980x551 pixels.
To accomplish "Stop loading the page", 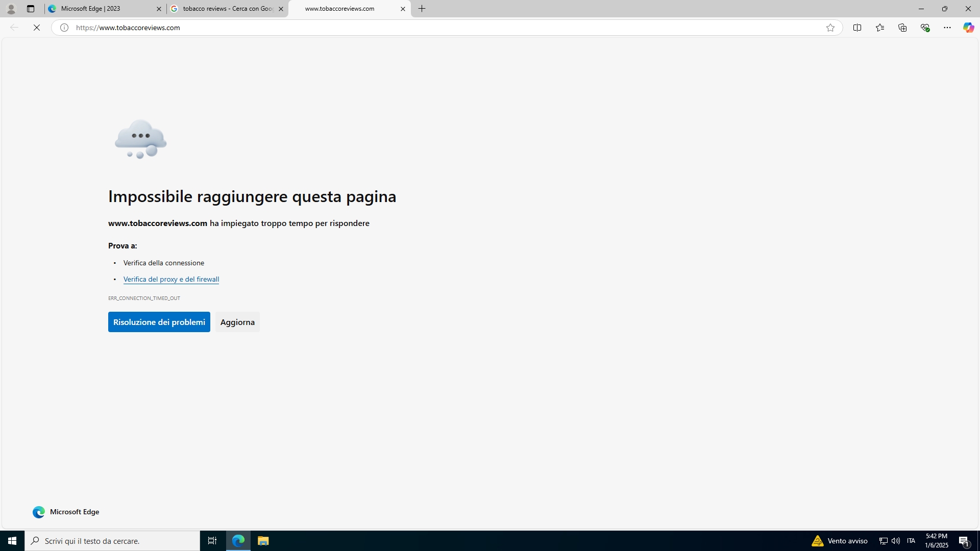I will (37, 28).
